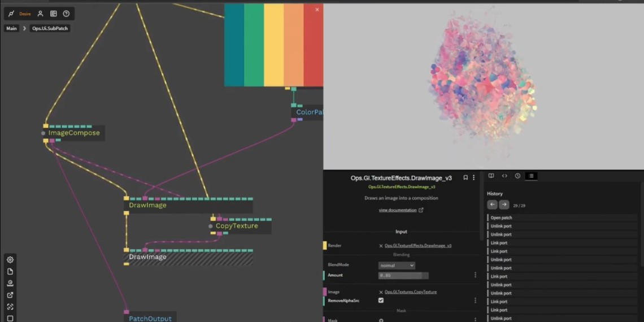Open the user profile icon
This screenshot has height=322, width=644.
pos(40,14)
